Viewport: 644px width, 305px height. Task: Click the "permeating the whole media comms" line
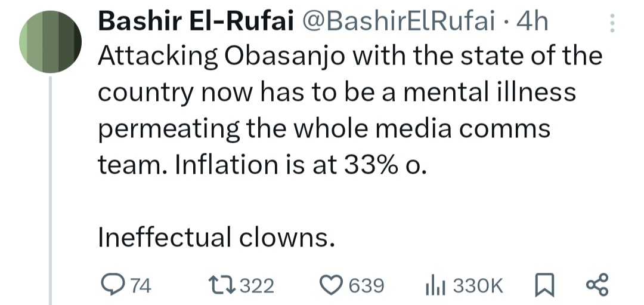point(323,129)
